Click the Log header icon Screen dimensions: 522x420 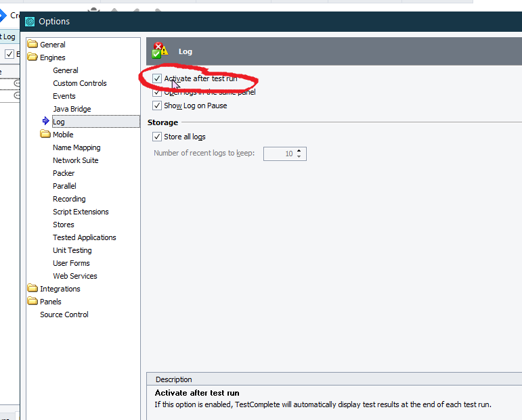[160, 51]
